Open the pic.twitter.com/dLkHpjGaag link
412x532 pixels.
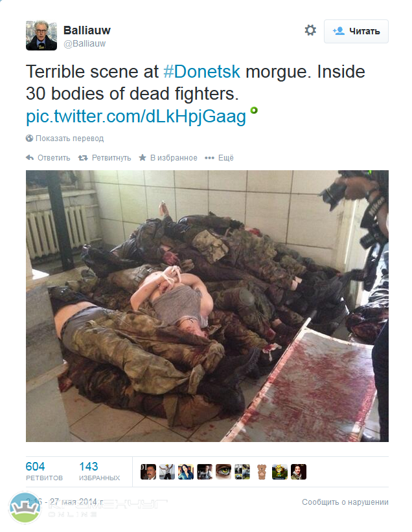coord(136,116)
